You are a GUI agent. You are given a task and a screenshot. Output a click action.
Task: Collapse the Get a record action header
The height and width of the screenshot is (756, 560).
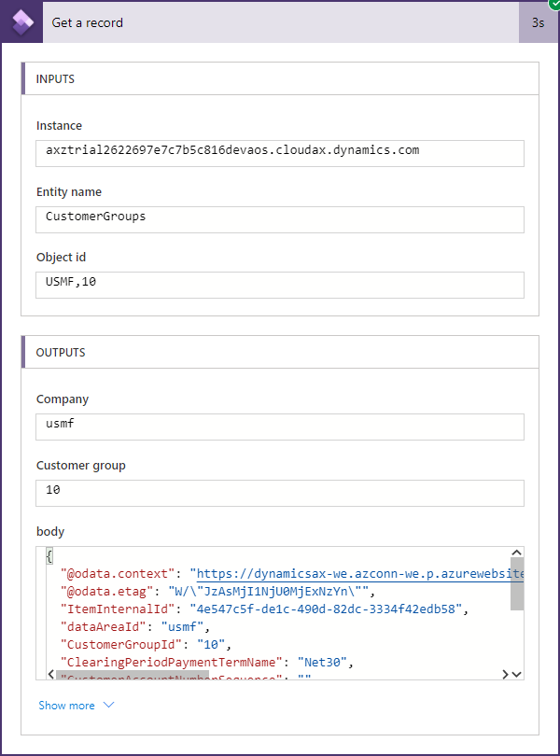coord(281,22)
